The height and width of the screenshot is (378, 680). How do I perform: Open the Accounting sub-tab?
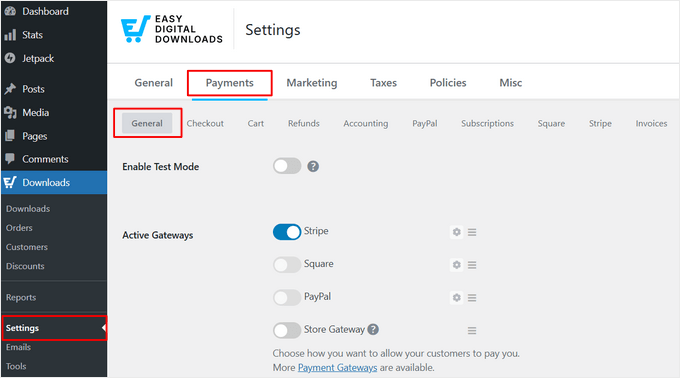tap(366, 123)
